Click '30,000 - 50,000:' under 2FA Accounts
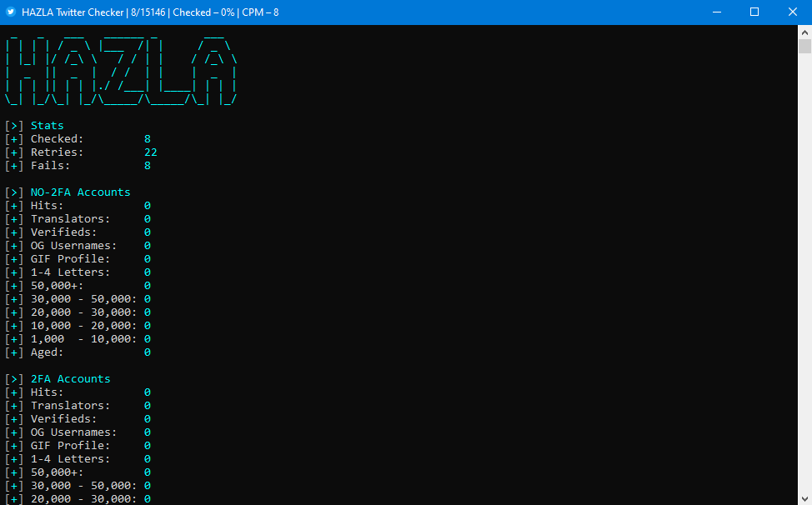The width and height of the screenshot is (812, 505). pos(84,486)
